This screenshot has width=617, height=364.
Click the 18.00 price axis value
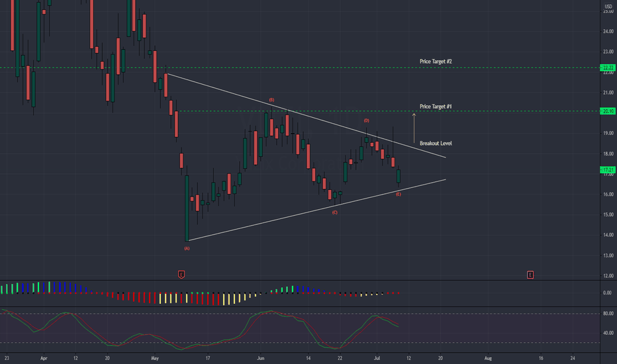pos(608,154)
